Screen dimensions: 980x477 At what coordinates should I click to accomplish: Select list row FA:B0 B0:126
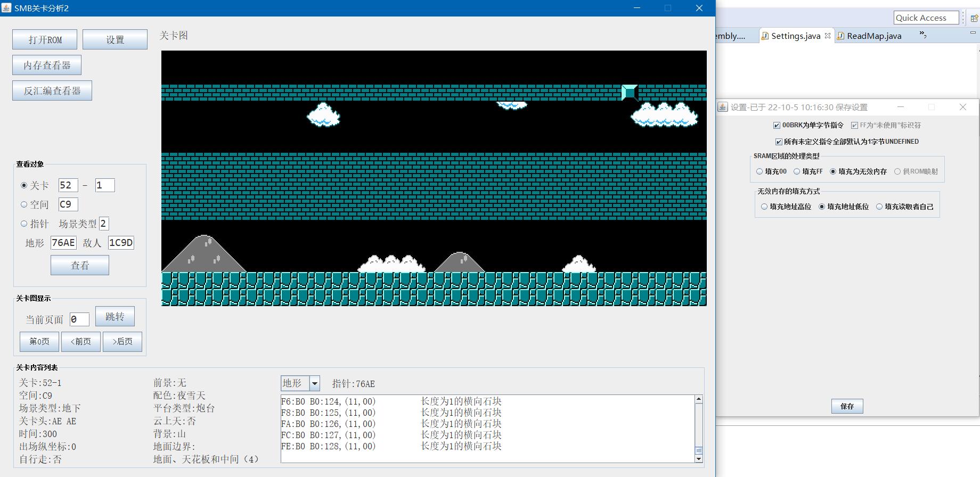(487, 424)
